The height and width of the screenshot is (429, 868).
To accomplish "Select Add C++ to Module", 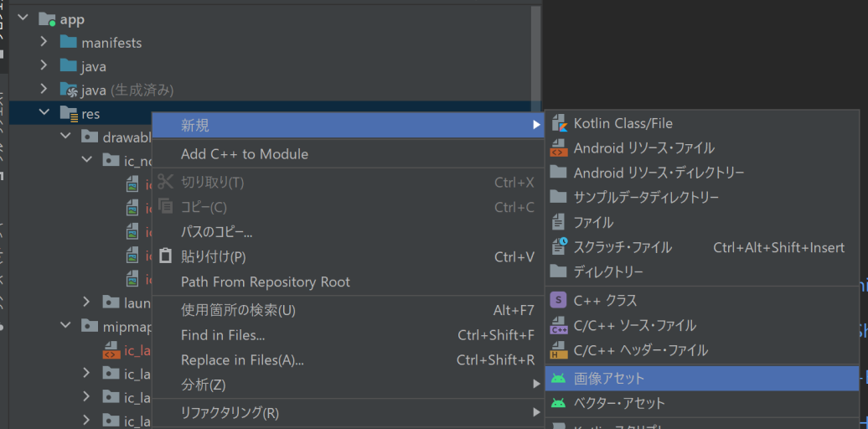I will [245, 154].
